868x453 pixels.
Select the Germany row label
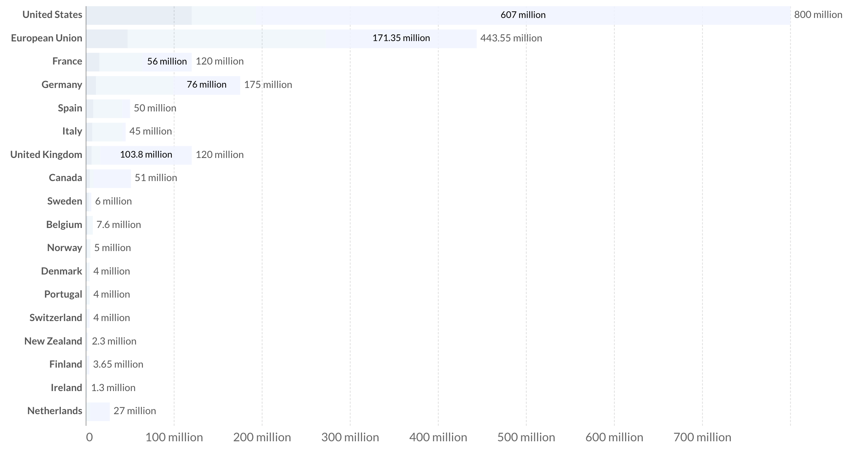pyautogui.click(x=62, y=85)
